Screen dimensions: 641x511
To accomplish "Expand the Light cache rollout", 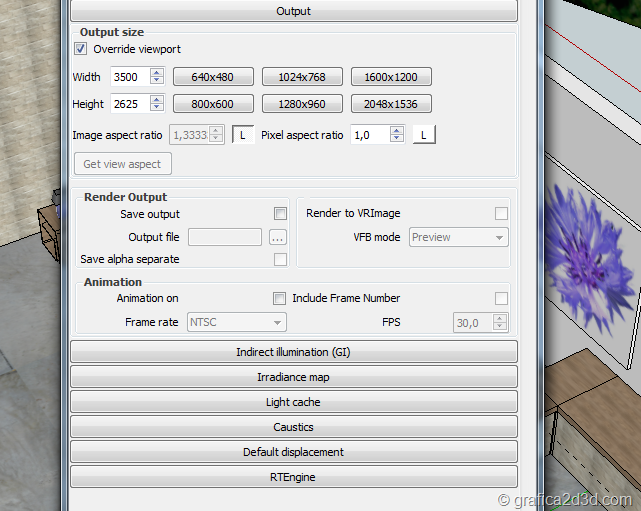I will pyautogui.click(x=293, y=402).
